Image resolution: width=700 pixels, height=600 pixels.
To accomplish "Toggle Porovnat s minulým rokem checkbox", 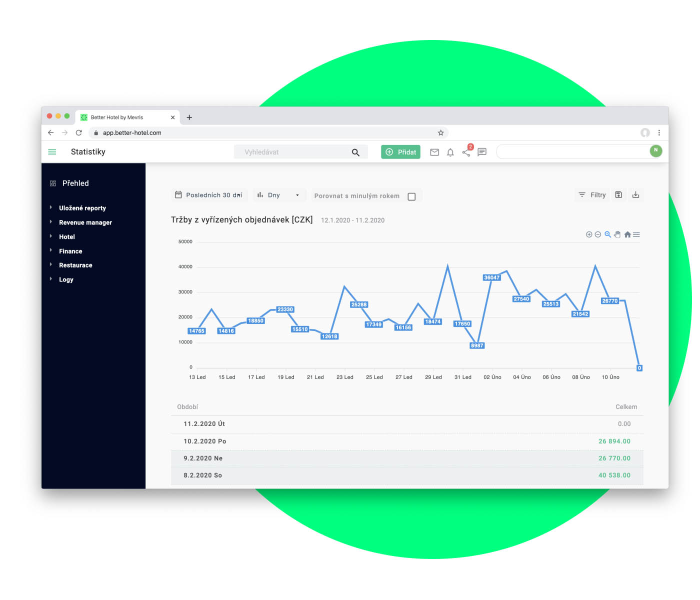I will point(411,196).
